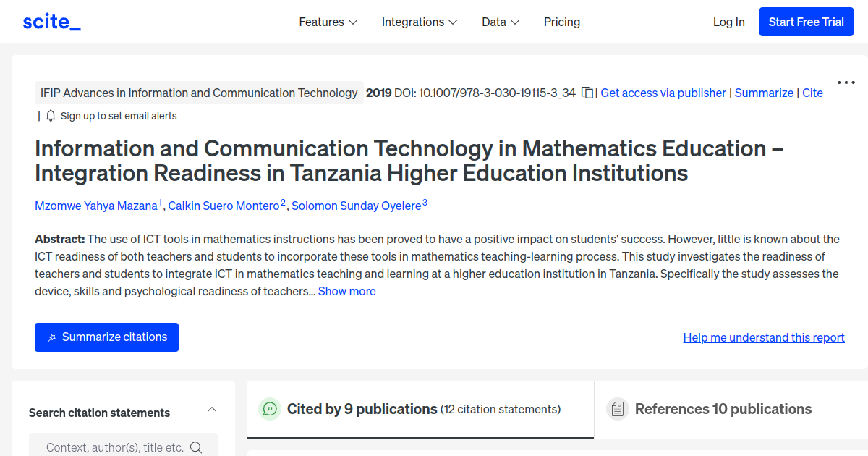The image size is (868, 456).
Task: Click the Cite link
Action: tap(812, 93)
